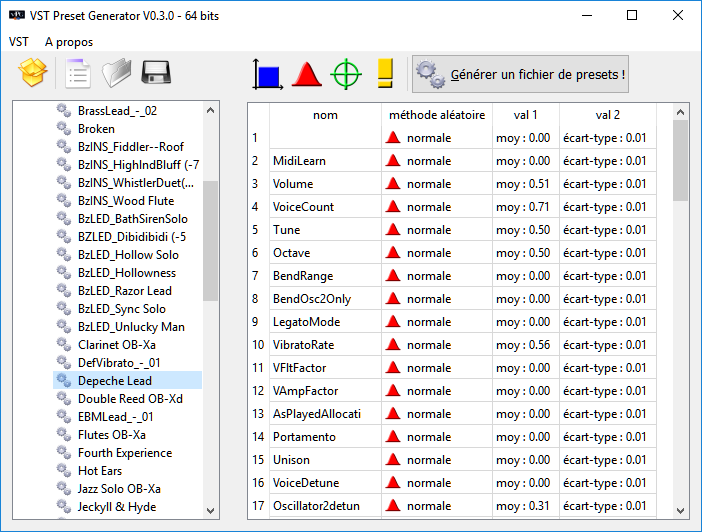Open the A propos menu

click(69, 42)
